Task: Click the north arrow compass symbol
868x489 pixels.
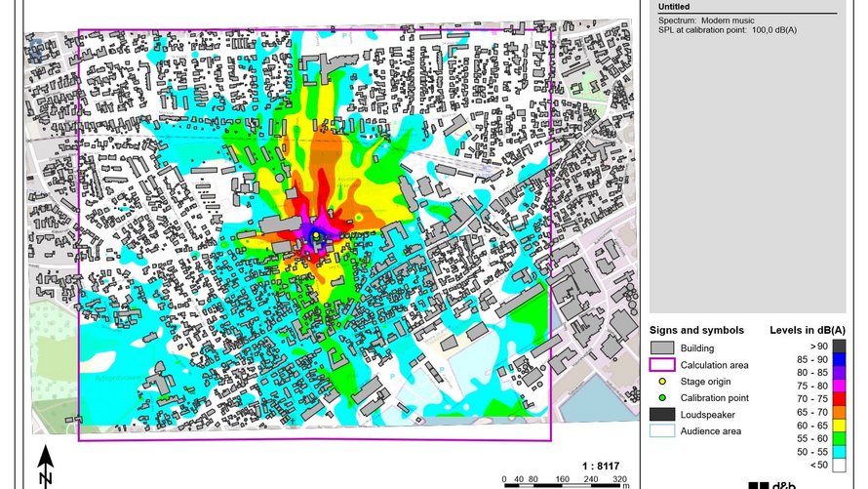Action: click(x=46, y=467)
